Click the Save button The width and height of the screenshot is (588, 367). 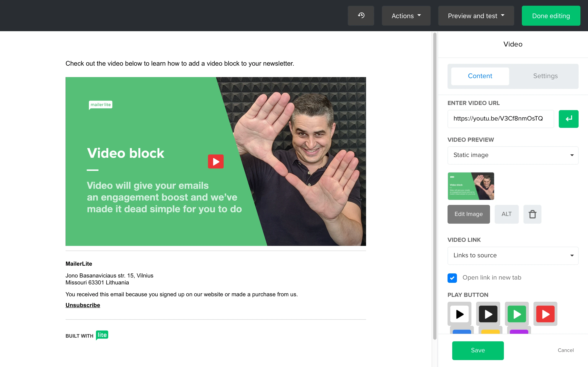478,350
